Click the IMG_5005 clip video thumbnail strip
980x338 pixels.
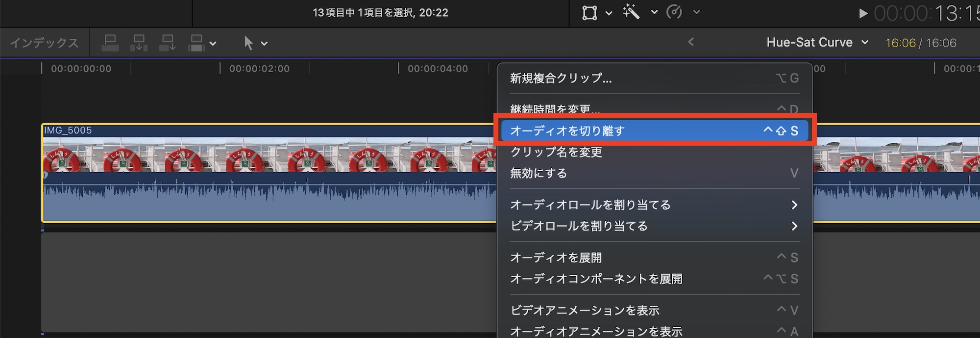(x=269, y=155)
